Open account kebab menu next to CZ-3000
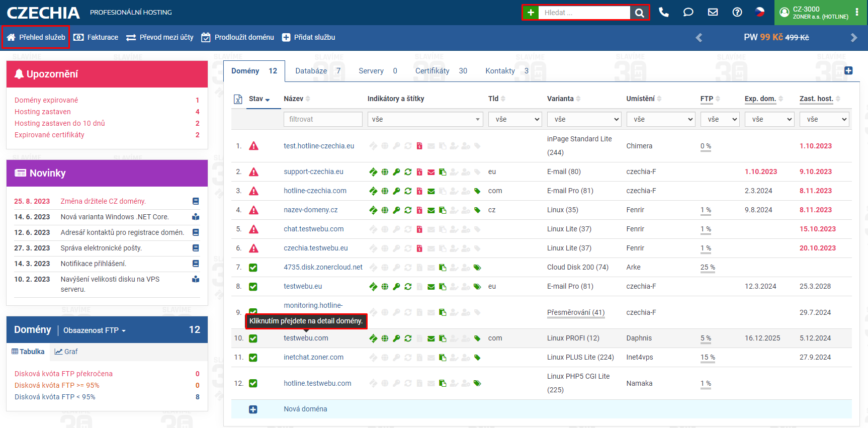Viewport: 868px width, 428px height. pyautogui.click(x=857, y=12)
